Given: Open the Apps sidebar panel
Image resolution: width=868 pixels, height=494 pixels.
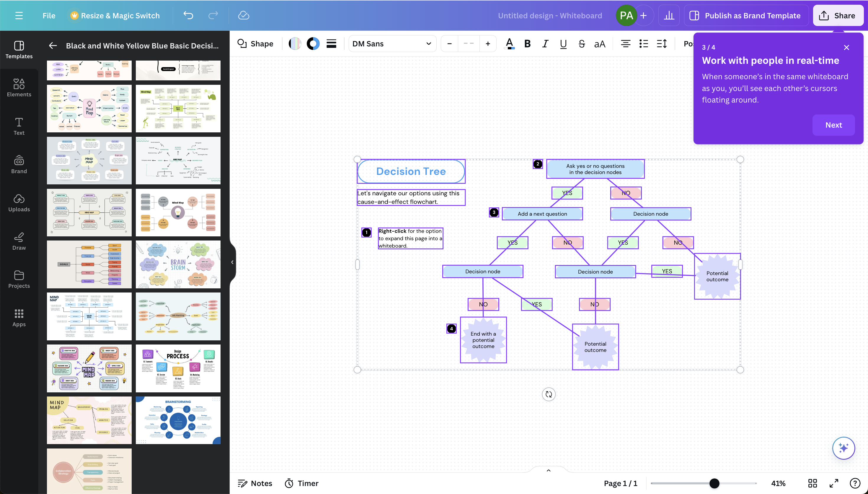Looking at the screenshot, I should coord(19,318).
